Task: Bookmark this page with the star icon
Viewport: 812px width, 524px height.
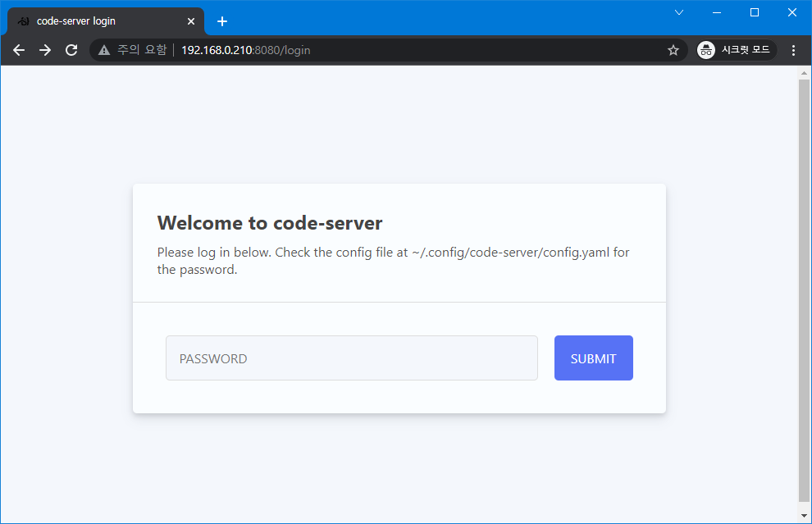Action: click(x=673, y=50)
